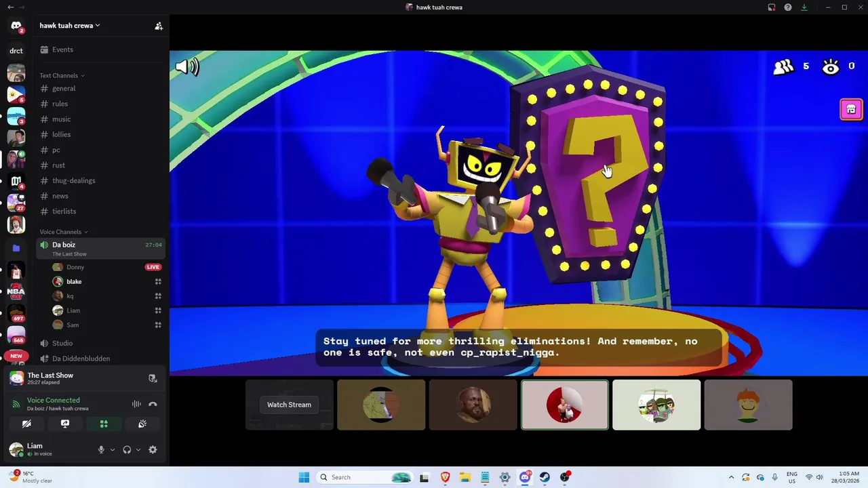Image resolution: width=868 pixels, height=488 pixels.
Task: Toggle the camera on or off
Action: [26, 424]
